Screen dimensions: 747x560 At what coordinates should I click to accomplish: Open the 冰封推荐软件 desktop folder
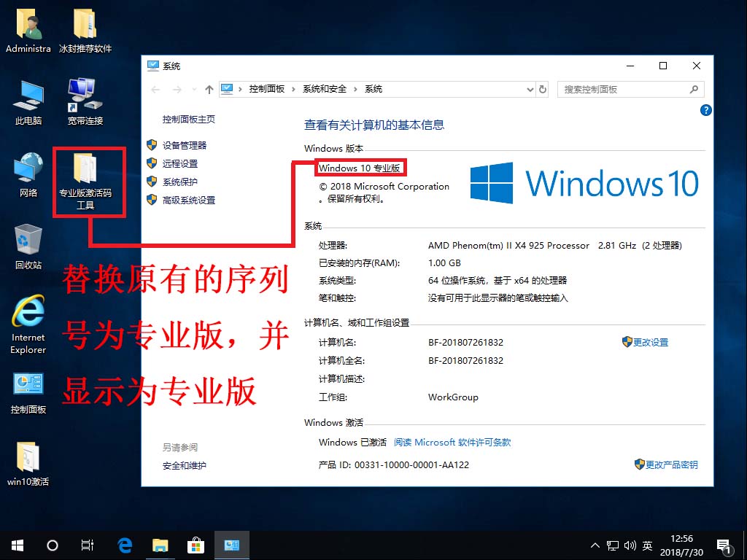coord(85,31)
